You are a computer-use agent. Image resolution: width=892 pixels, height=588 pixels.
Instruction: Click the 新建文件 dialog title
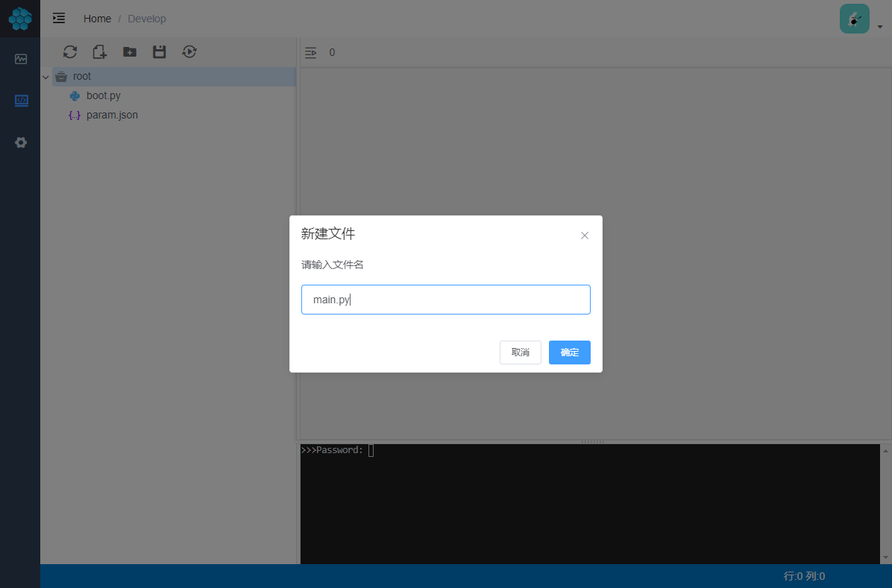[327, 234]
